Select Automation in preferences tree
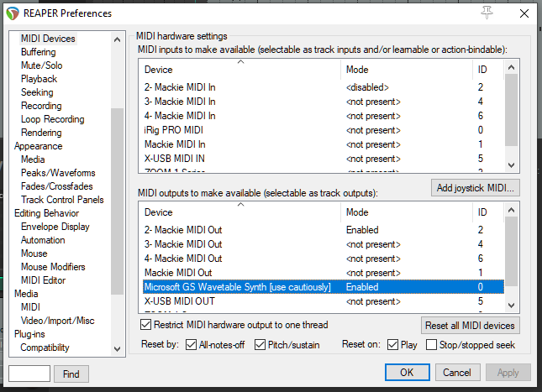 (43, 240)
